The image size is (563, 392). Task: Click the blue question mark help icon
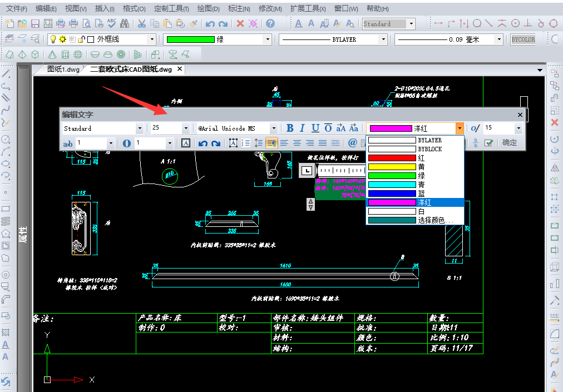coord(270,24)
